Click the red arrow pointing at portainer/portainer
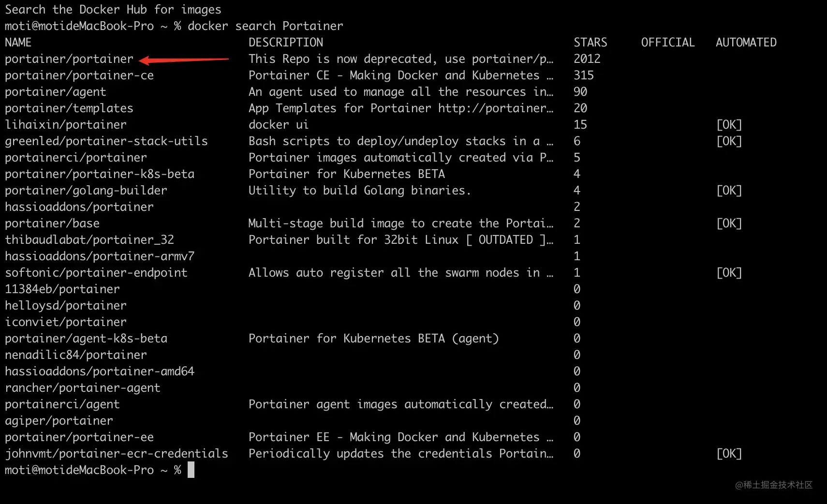This screenshot has height=504, width=827. (184, 60)
